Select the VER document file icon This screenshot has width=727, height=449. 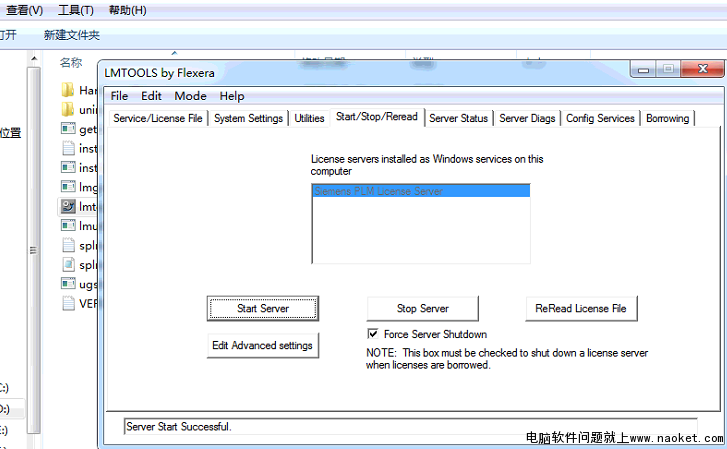coord(68,303)
